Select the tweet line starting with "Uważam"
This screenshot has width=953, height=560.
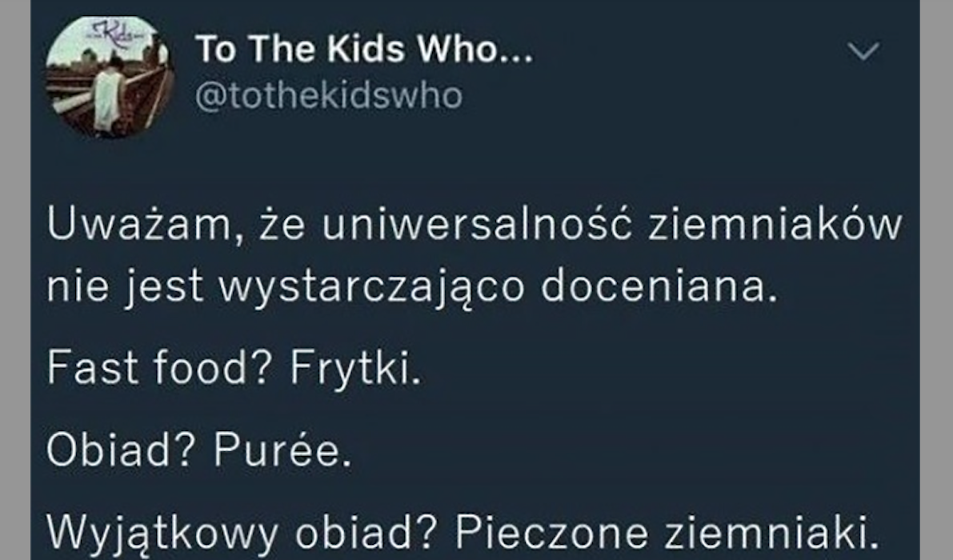(x=474, y=225)
